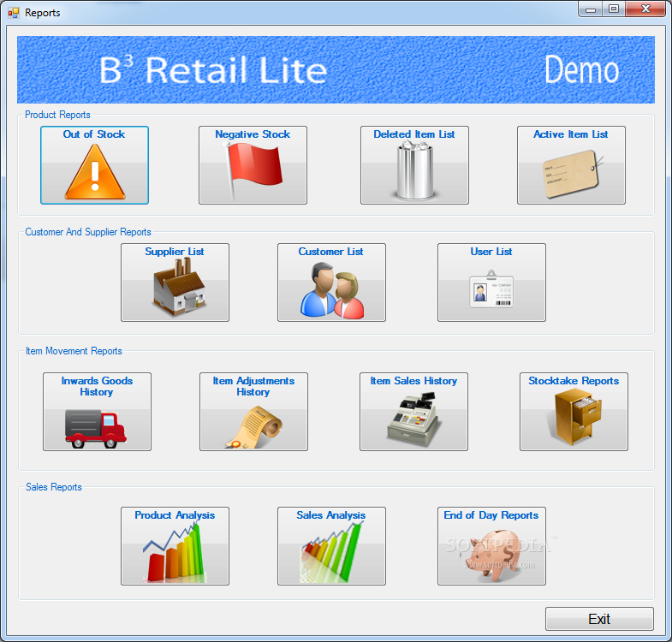Open End of Day Reports piggy bank
672x642 pixels.
coord(491,546)
